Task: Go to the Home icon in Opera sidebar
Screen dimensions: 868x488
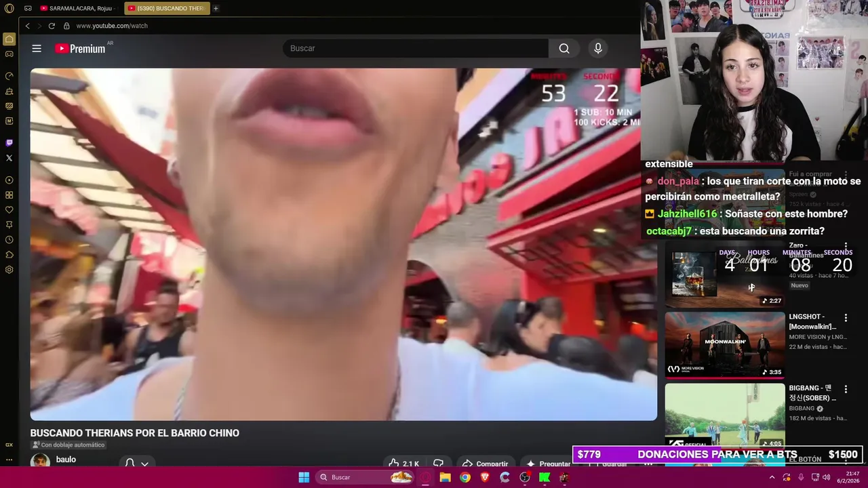Action: point(9,39)
